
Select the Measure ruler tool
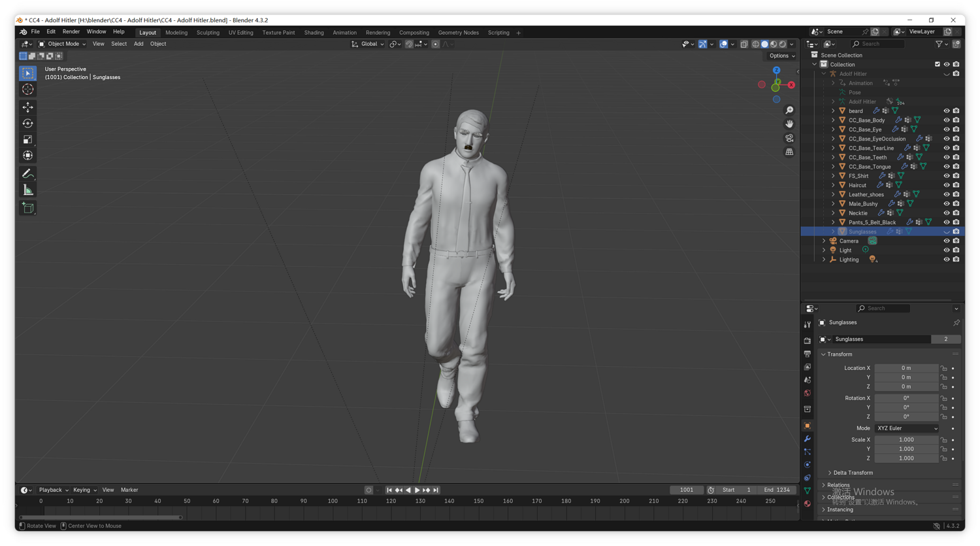[27, 190]
